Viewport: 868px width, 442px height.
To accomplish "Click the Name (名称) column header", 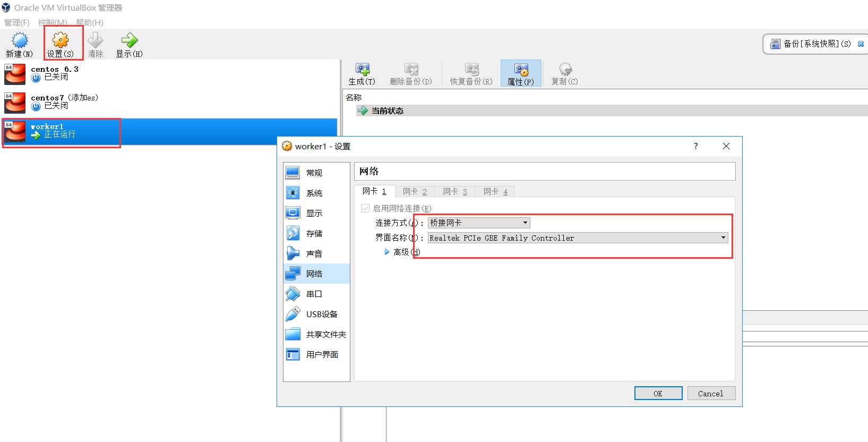I will point(354,97).
